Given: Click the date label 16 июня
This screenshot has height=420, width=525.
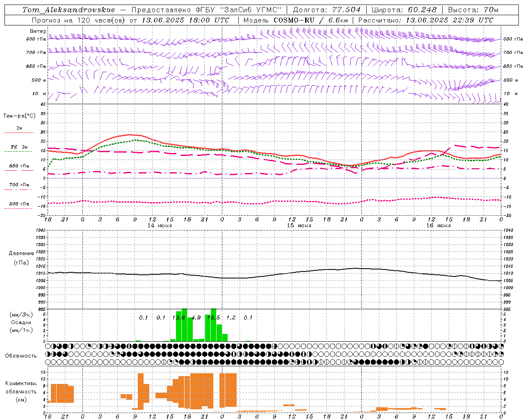Looking at the screenshot, I should tap(438, 225).
